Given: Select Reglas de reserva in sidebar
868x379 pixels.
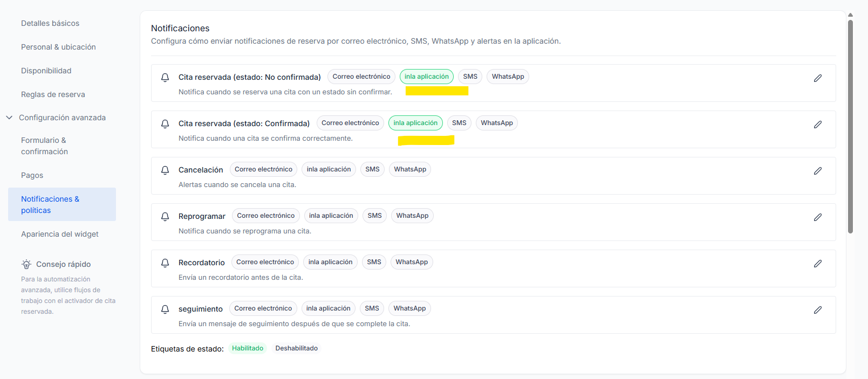Looking at the screenshot, I should pos(53,94).
